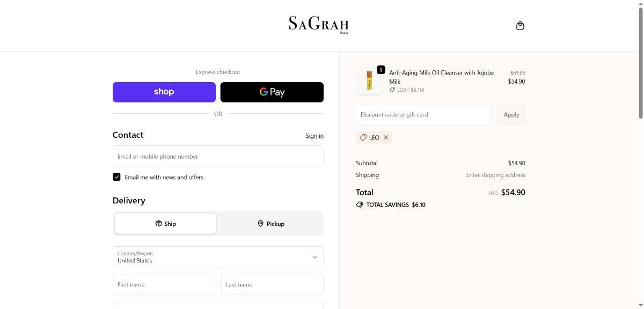This screenshot has height=309, width=644.
Task: Click the First name field
Action: pos(164,285)
